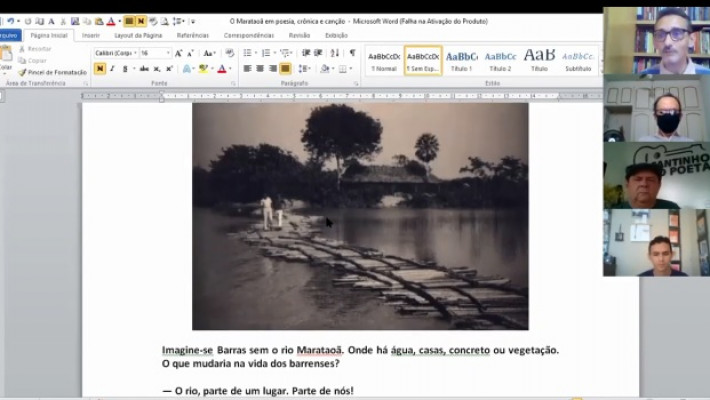The width and height of the screenshot is (710, 400).
Task: Customize Quick Access Toolbar dropdown
Action: (193, 21)
